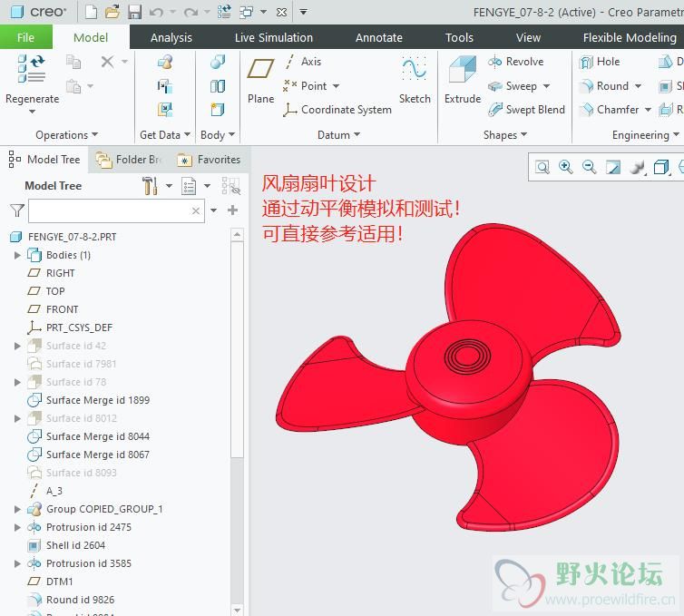The height and width of the screenshot is (616, 684).
Task: Click the Redo arrow icon
Action: click(x=191, y=12)
